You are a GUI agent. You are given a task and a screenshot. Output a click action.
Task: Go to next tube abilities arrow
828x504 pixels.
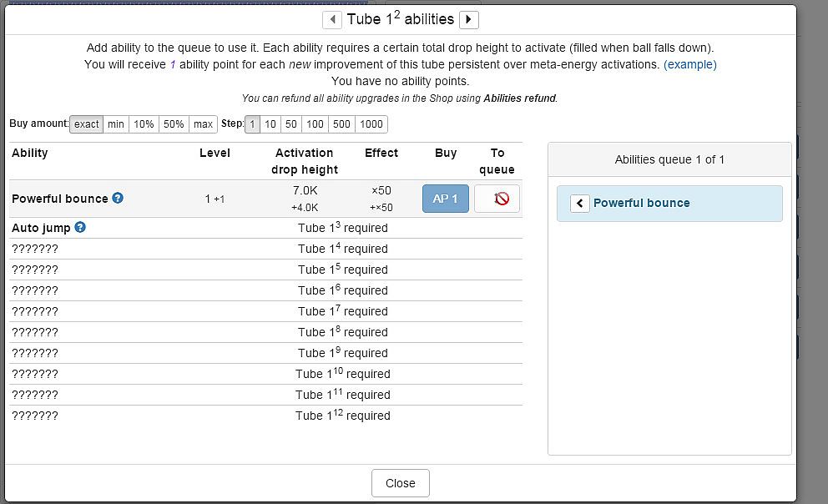coord(469,19)
